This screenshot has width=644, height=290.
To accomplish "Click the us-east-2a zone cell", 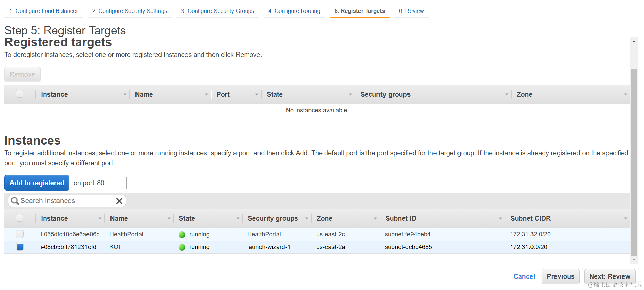I will coord(330,247).
